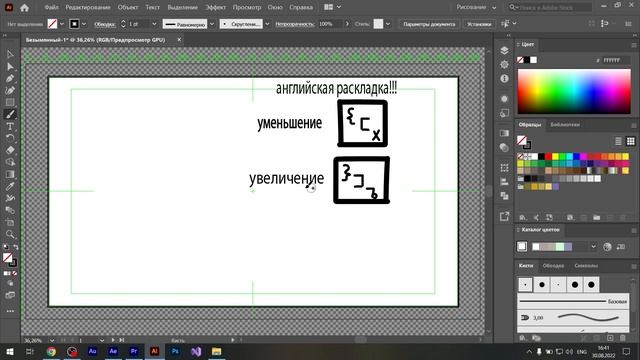
Task: Open the Pathfinder panel icon in dock
Action: pos(504,196)
